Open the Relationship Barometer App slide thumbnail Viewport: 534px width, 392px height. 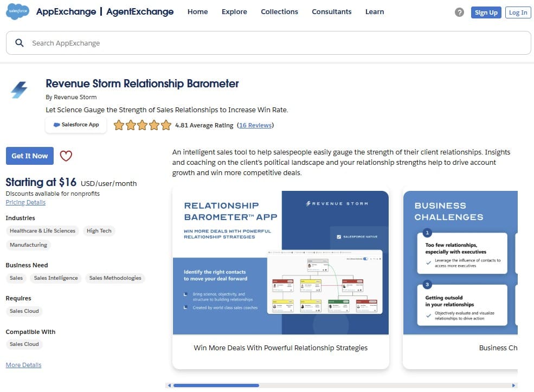(281, 262)
